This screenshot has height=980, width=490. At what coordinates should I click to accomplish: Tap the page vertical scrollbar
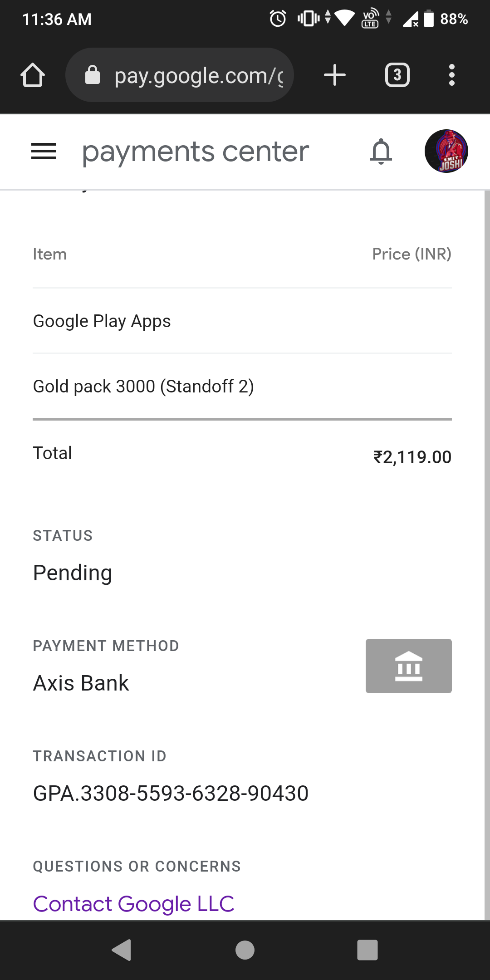pyautogui.click(x=487, y=554)
